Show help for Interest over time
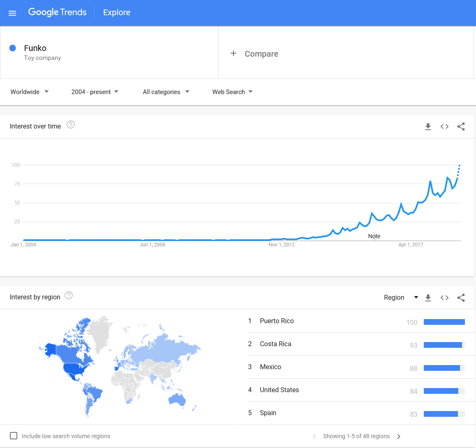The height and width of the screenshot is (448, 476). point(71,125)
